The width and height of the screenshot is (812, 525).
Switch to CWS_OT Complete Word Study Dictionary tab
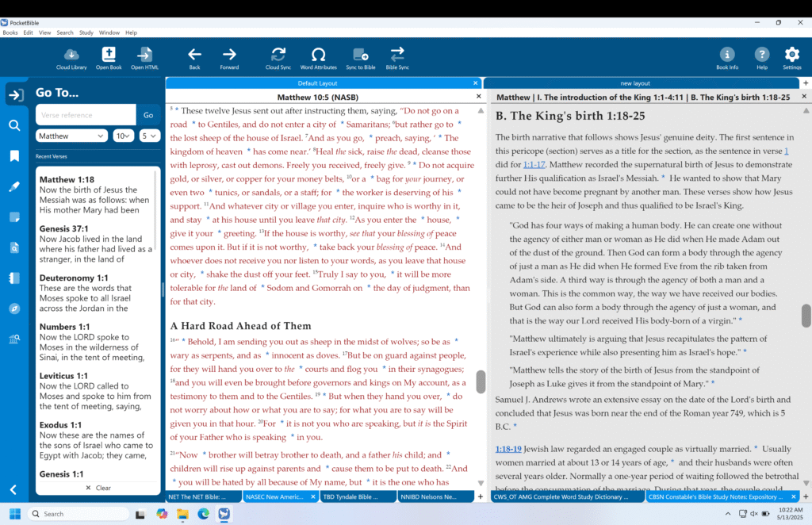(568, 496)
